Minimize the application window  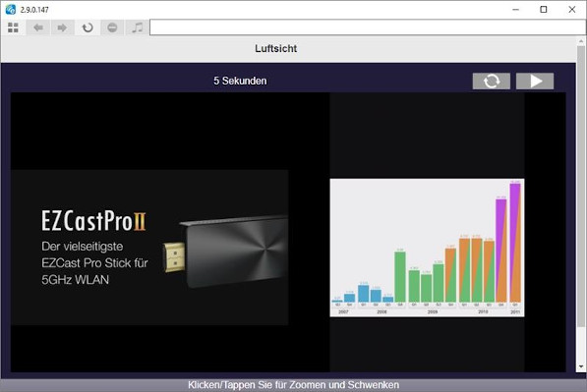(515, 10)
